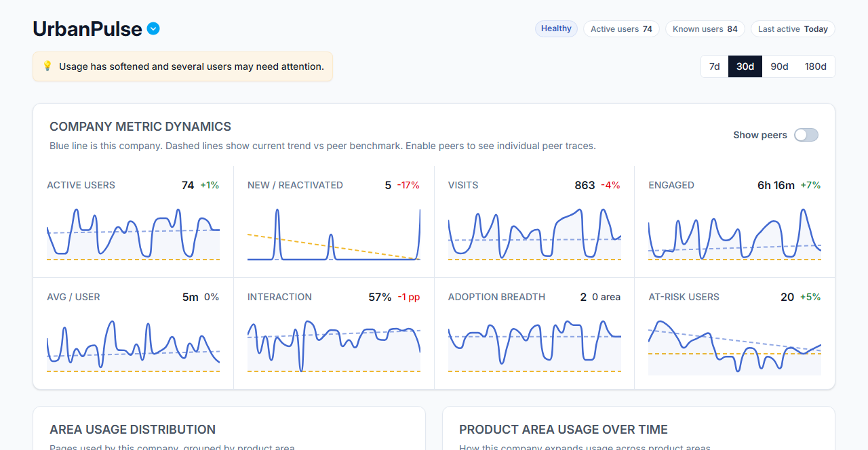Toggle the Show peers switch

tap(806, 135)
